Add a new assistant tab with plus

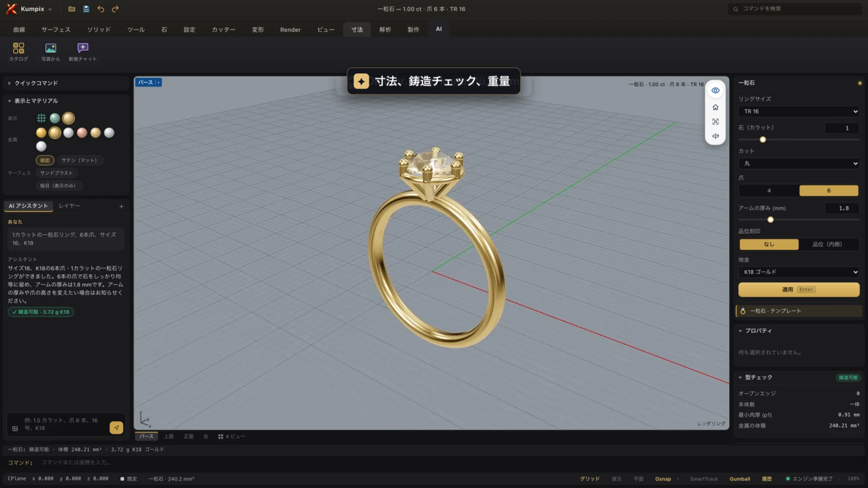tap(121, 206)
